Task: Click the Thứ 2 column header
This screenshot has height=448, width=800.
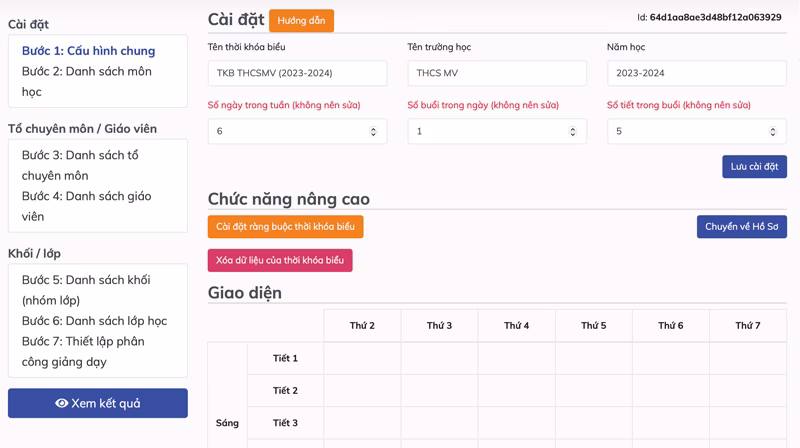Action: coord(362,326)
